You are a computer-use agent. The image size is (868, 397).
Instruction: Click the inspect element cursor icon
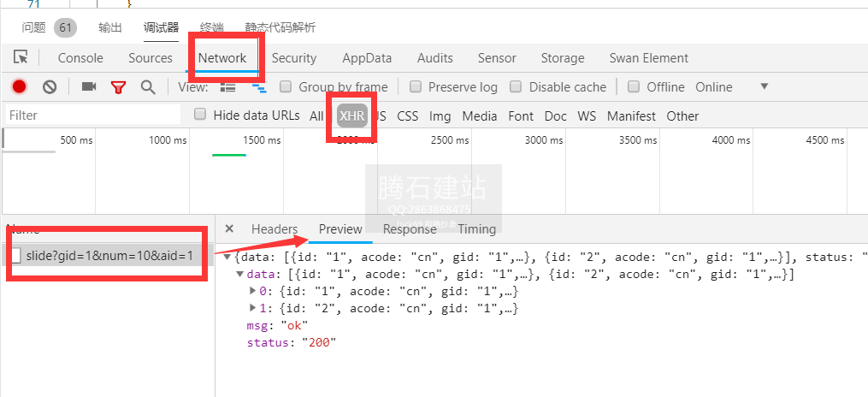(x=21, y=58)
